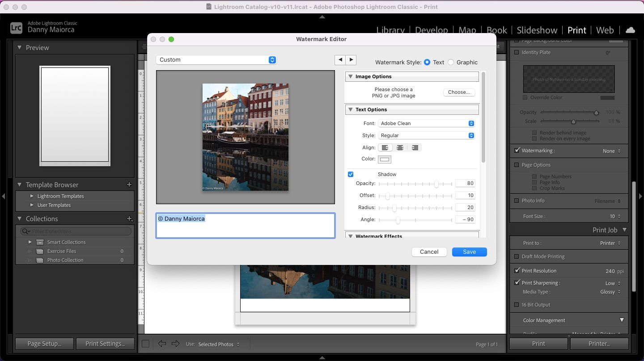Click the align left text icon
This screenshot has height=361, width=644.
385,147
